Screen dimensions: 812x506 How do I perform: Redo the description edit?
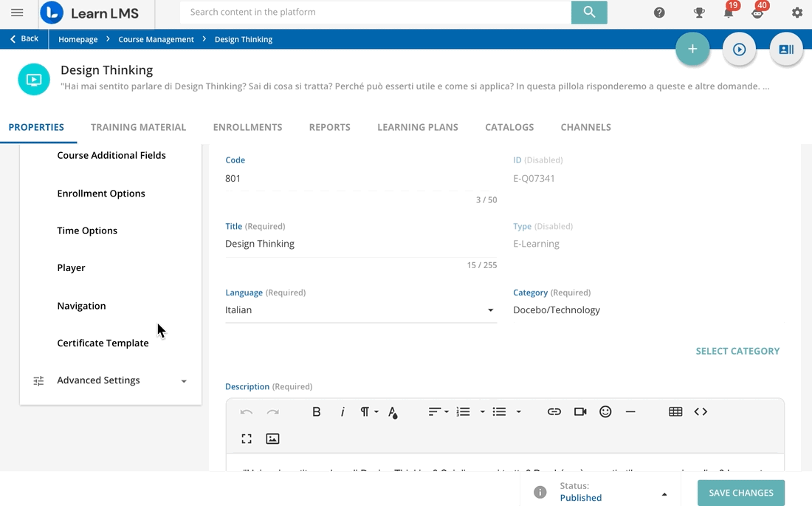[273, 411]
